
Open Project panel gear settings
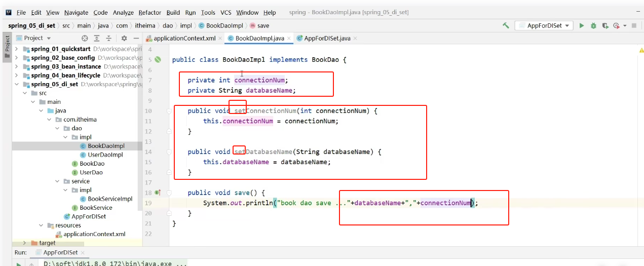click(x=124, y=38)
